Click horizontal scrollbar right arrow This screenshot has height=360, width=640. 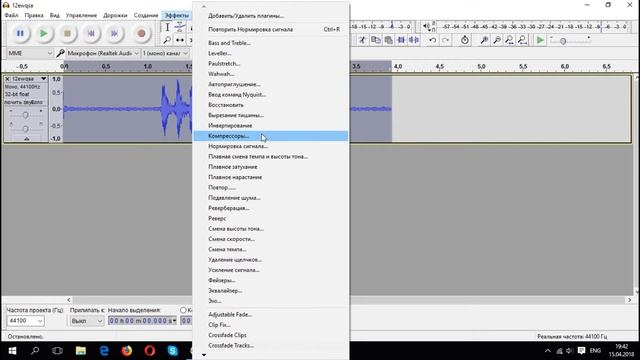629,300
